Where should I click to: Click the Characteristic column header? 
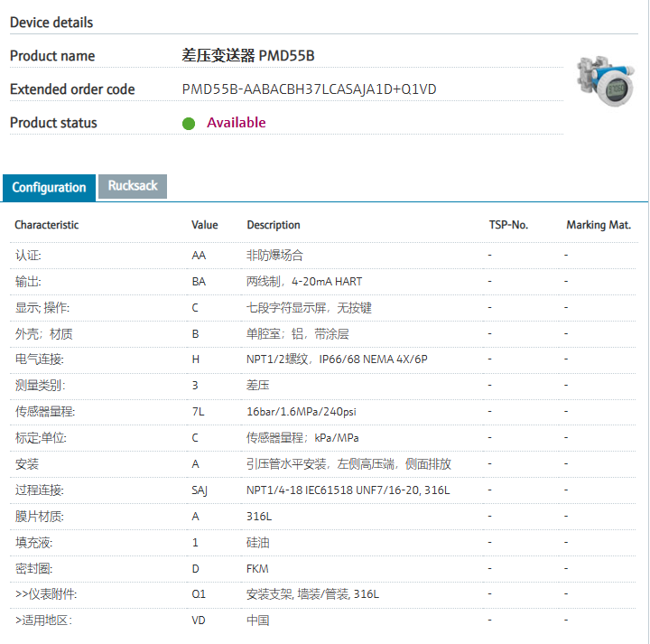point(46,225)
